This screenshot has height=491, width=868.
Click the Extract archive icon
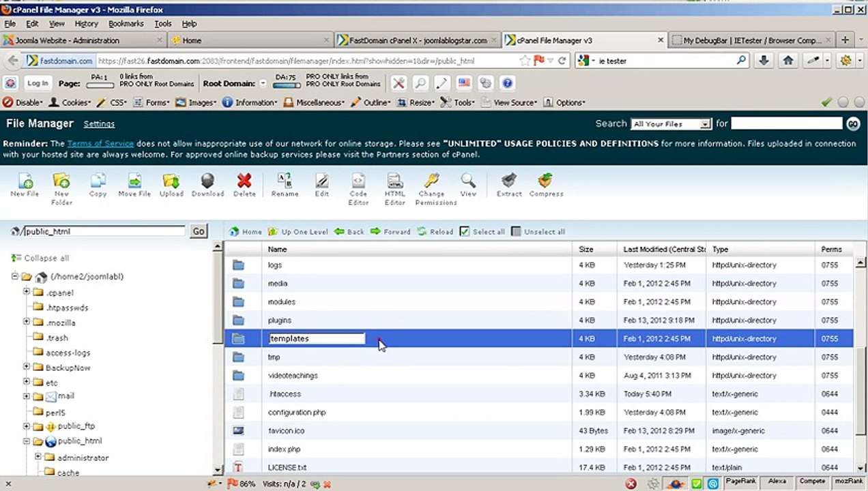[508, 181]
